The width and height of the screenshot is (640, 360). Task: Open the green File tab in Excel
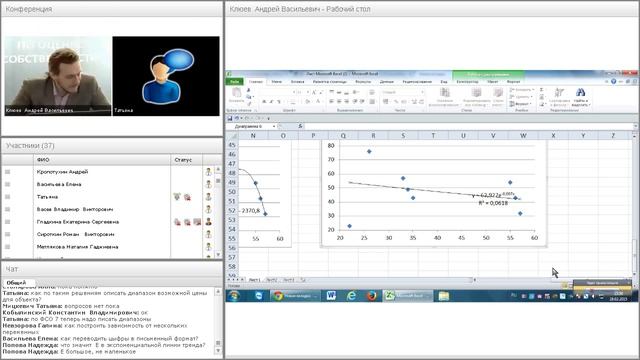(235, 82)
